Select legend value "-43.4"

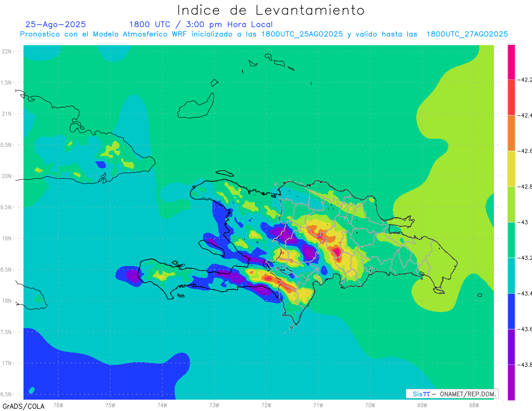point(525,293)
